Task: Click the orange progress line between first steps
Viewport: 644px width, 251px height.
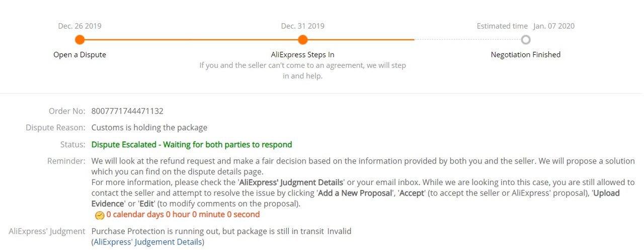Action: [191, 40]
